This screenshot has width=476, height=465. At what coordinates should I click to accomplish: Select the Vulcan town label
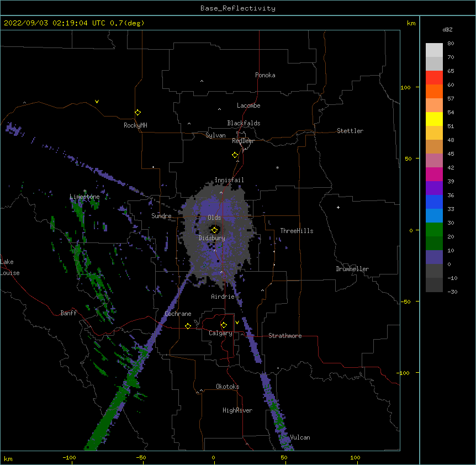coord(300,437)
